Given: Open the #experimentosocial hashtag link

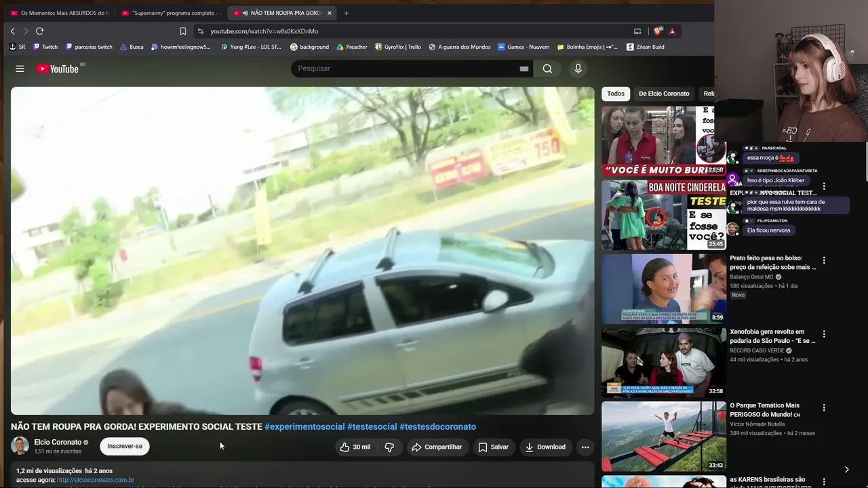Looking at the screenshot, I should point(304,427).
